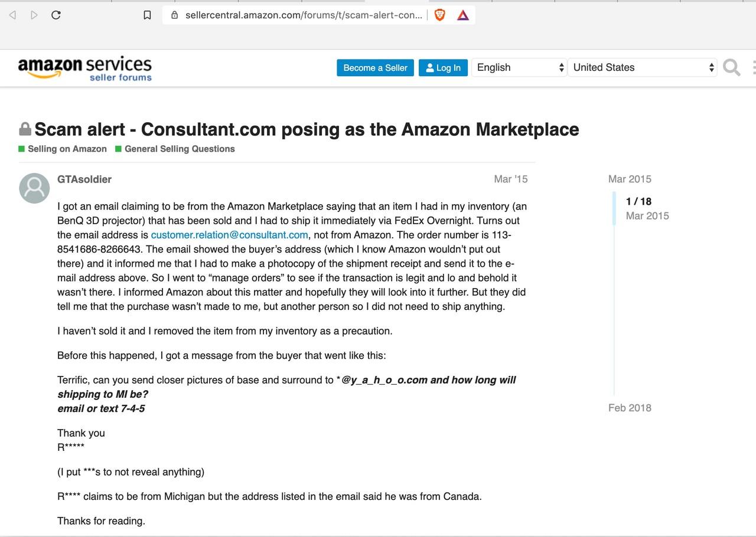The width and height of the screenshot is (756, 537).
Task: Go to Amazon Services seller forums logo
Action: 85,68
